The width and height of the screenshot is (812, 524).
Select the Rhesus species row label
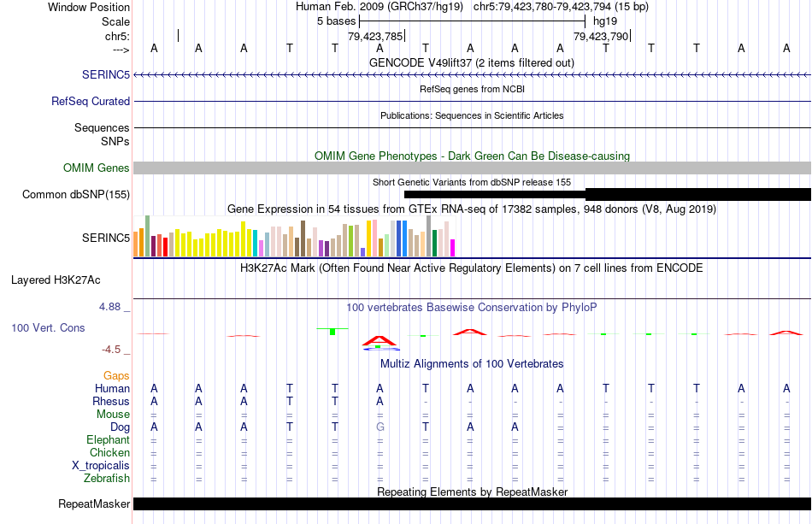tap(111, 401)
